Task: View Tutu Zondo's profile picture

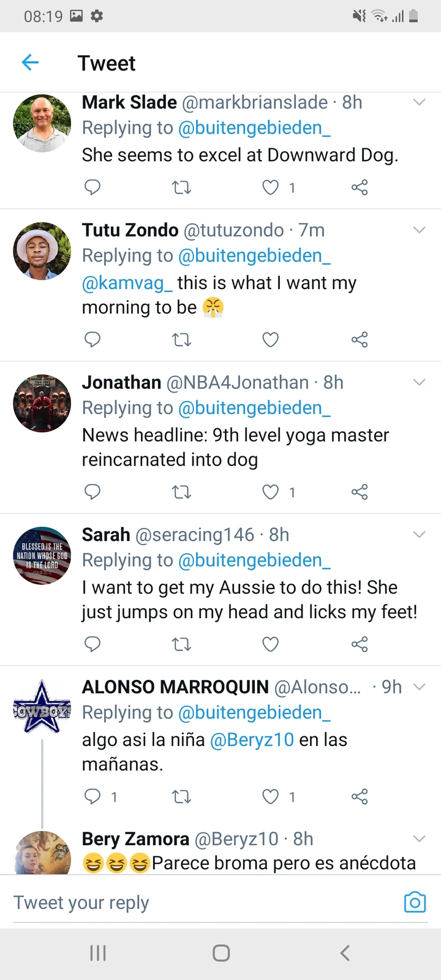Action: coord(42,251)
